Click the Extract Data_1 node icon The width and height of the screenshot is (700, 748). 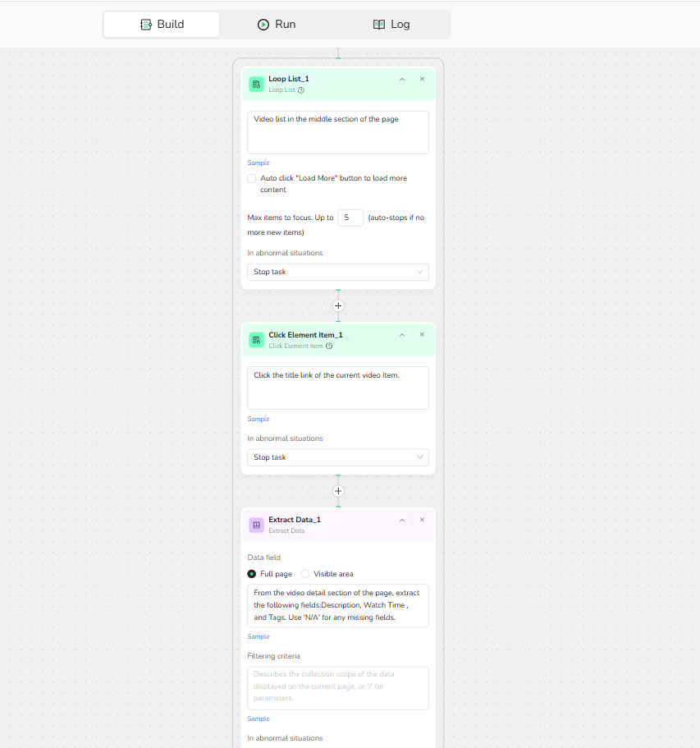256,525
